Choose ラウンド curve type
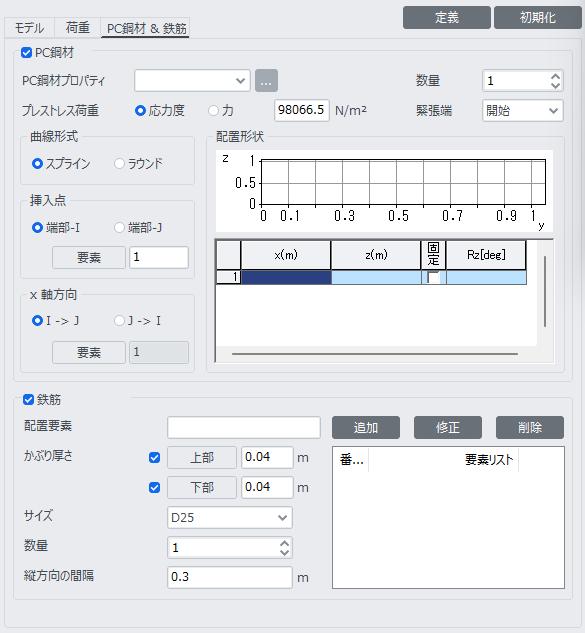This screenshot has height=633, width=585. coord(119,163)
